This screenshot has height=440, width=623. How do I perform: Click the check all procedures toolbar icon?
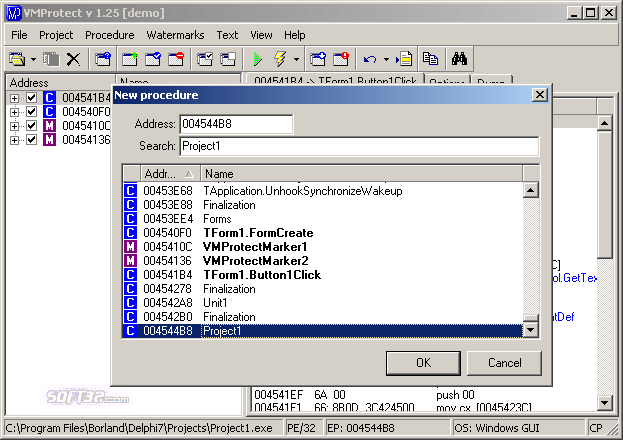[205, 60]
